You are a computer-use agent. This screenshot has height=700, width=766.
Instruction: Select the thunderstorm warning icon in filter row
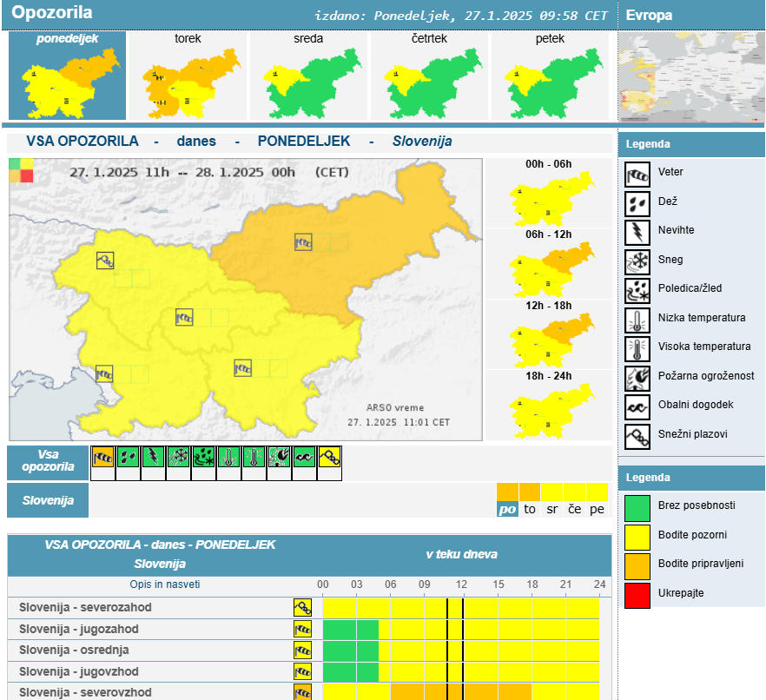[153, 457]
